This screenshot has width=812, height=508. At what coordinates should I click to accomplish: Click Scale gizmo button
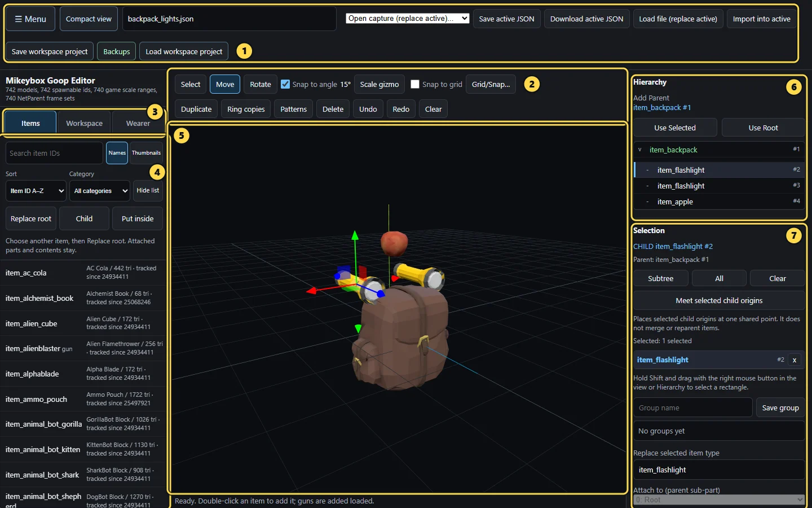tap(379, 84)
